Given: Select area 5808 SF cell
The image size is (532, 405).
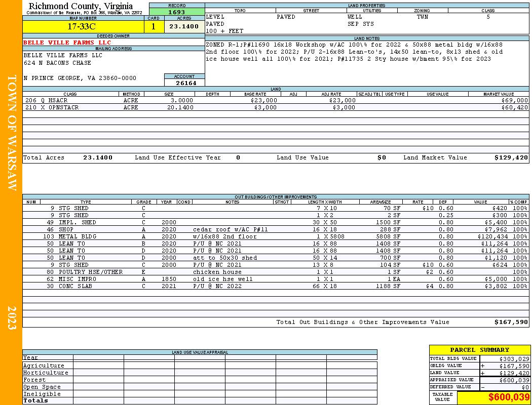Looking at the screenshot, I should pos(388,236).
